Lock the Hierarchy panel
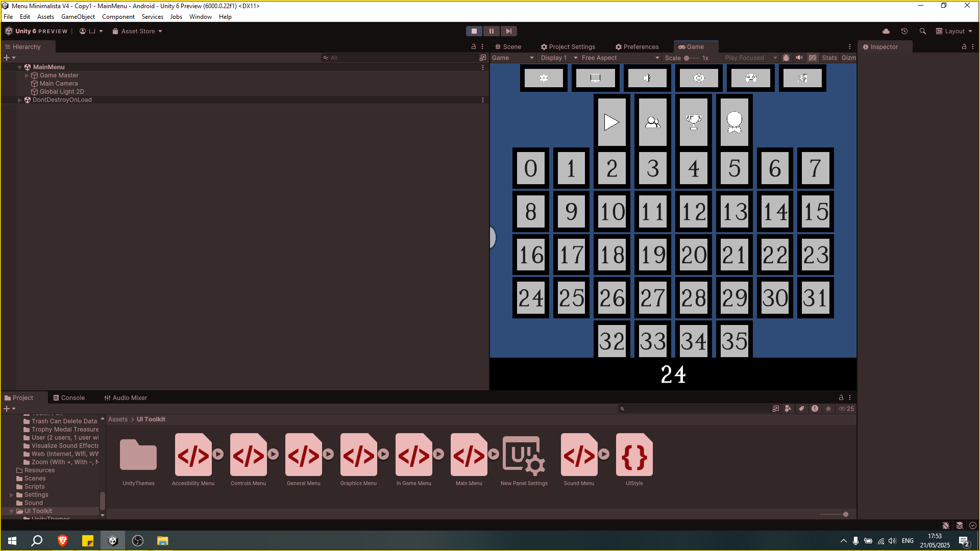This screenshot has width=980, height=551. (x=473, y=46)
